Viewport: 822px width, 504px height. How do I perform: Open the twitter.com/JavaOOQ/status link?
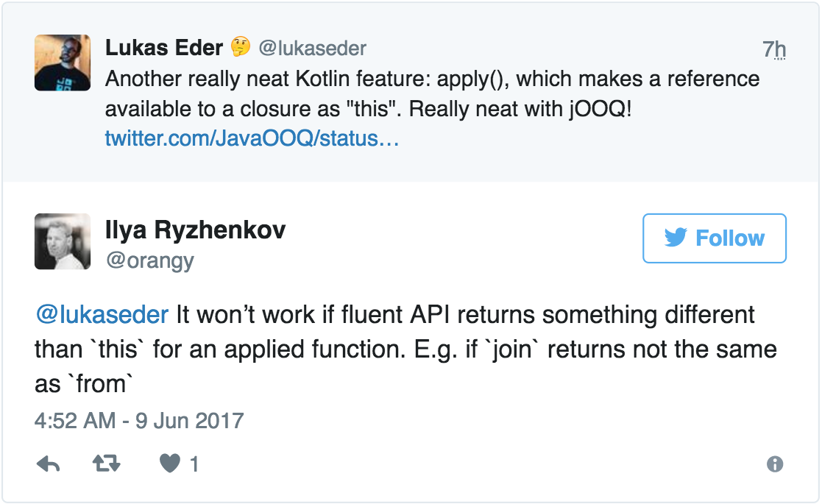point(252,138)
